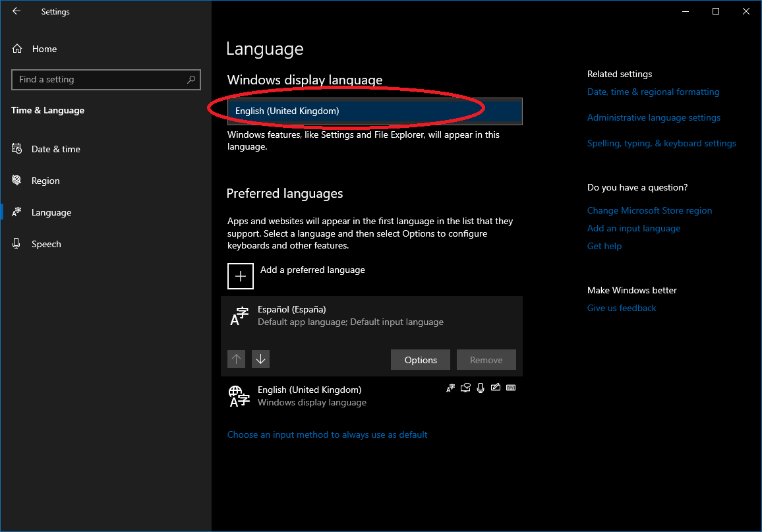Screen dimensions: 762x532
Task: Move Español down with the arrow
Action: [260, 359]
